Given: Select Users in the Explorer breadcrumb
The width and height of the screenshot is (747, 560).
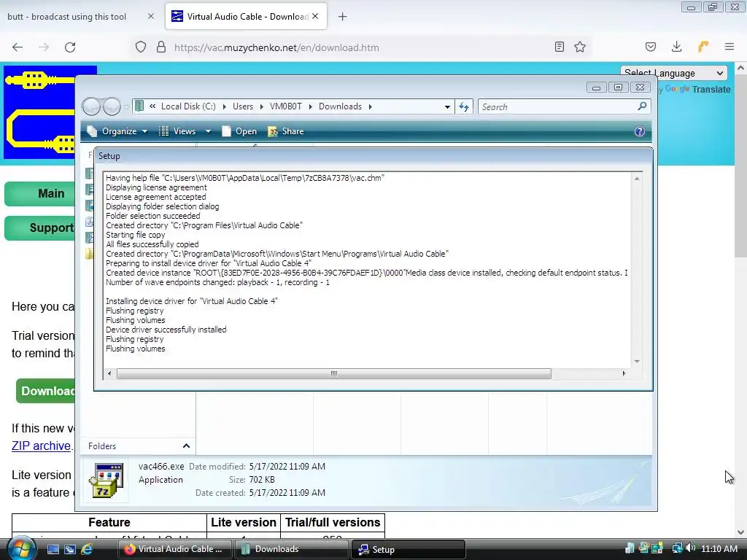Looking at the screenshot, I should 243,106.
